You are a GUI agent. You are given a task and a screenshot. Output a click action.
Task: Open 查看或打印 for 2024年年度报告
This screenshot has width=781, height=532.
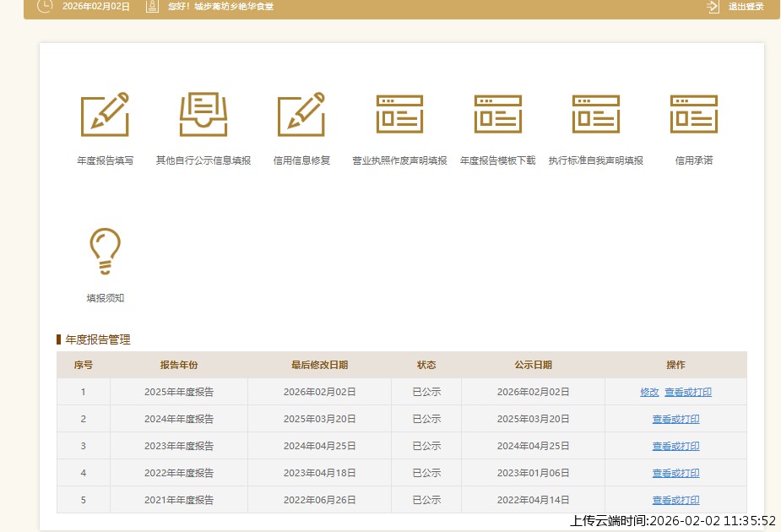(675, 419)
